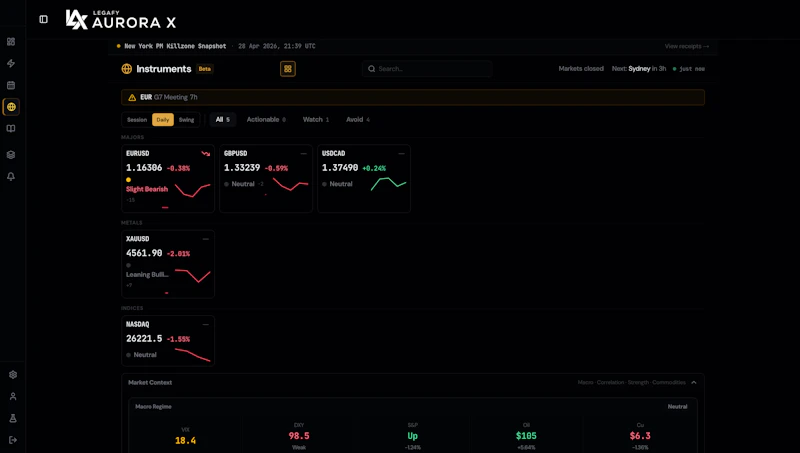
Task: Click the EURUSD symbol name
Action: (138, 154)
